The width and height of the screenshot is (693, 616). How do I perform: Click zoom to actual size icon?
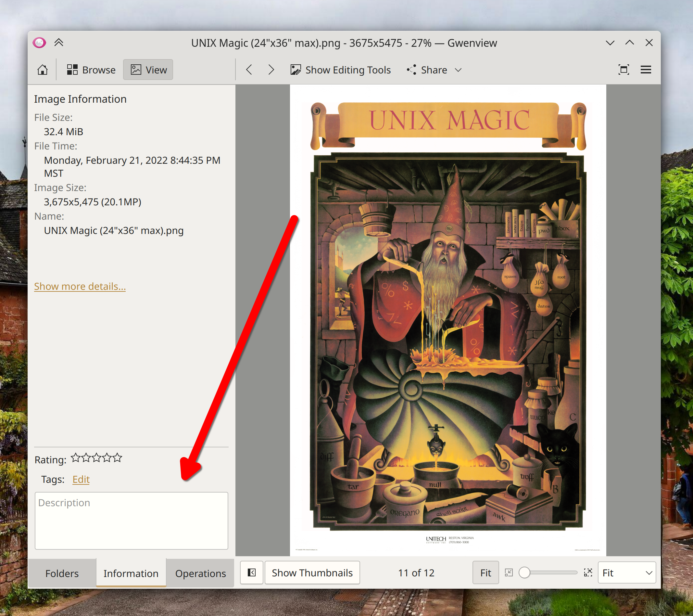point(588,572)
